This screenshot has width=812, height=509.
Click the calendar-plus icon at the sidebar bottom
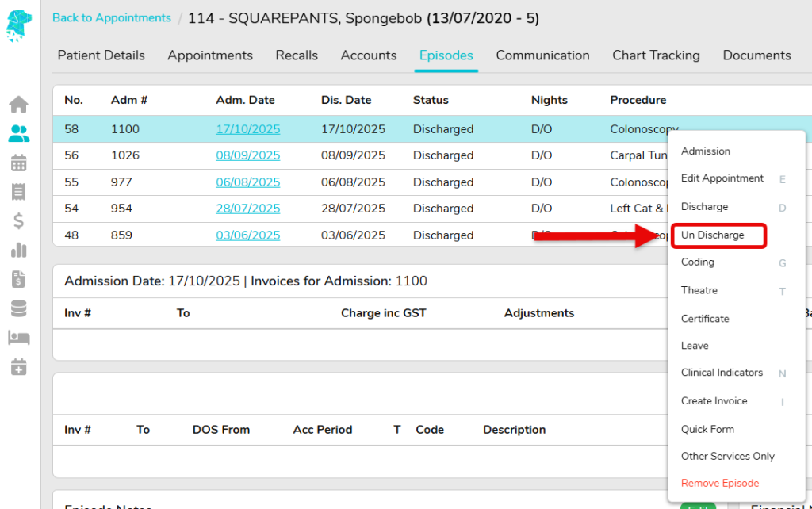[x=18, y=366]
